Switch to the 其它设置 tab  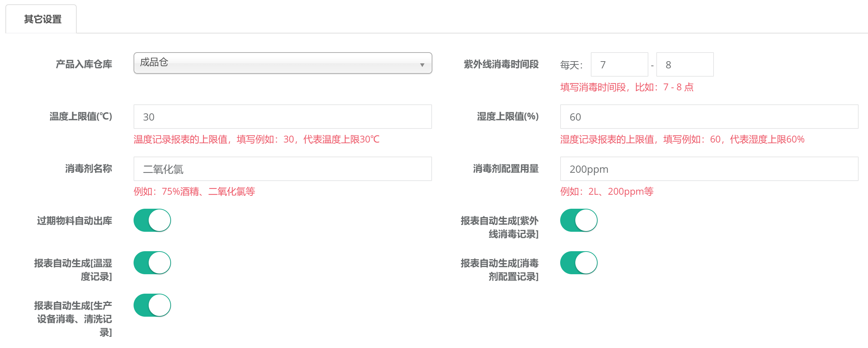42,19
